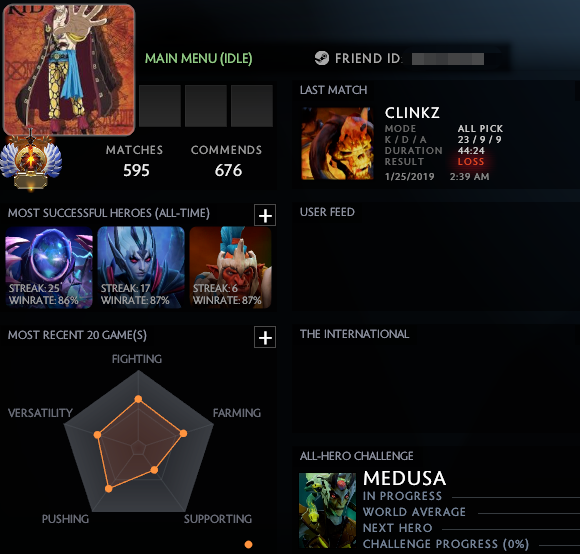Open the Clinkz last match portrait
580x554 pixels.
tap(337, 143)
